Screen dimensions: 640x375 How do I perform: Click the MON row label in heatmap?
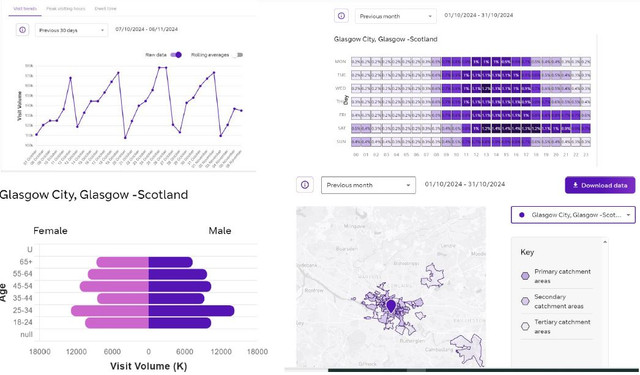340,62
